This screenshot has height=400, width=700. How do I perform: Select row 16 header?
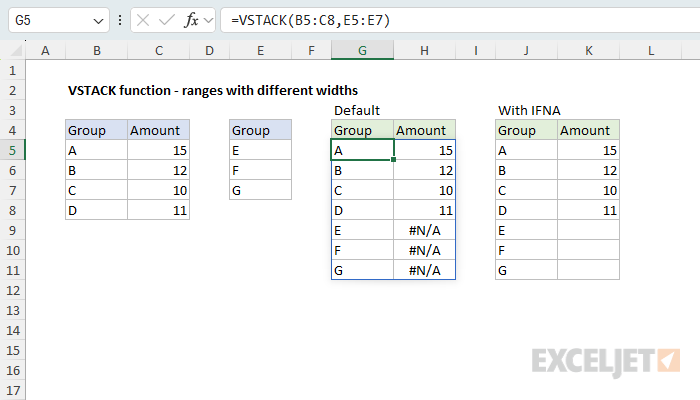(12, 371)
